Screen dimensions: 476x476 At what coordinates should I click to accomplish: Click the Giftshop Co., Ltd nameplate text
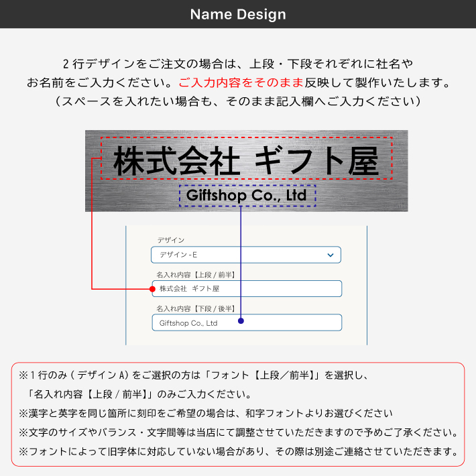click(x=246, y=195)
